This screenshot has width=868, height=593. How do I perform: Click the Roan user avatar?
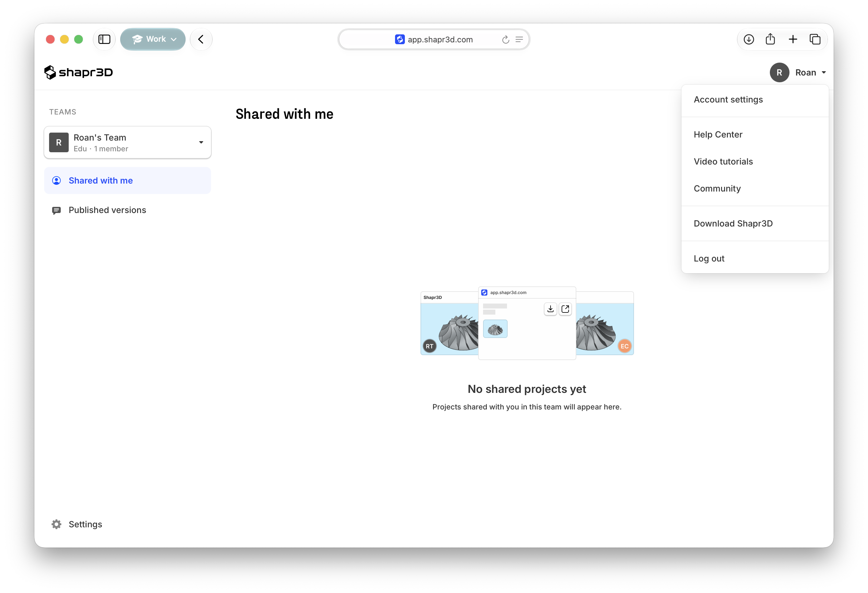779,72
